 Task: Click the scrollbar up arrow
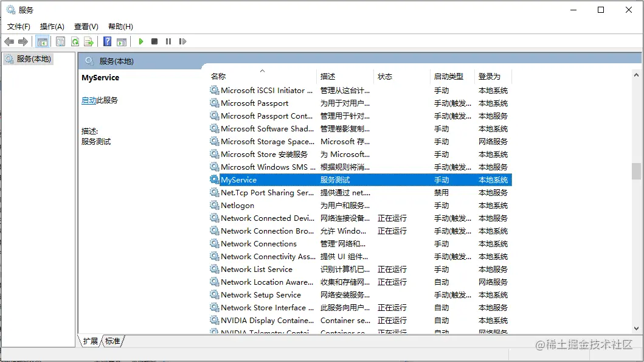[x=636, y=75]
